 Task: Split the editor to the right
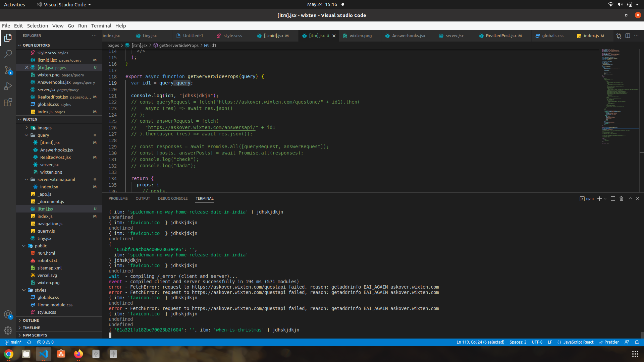628,36
